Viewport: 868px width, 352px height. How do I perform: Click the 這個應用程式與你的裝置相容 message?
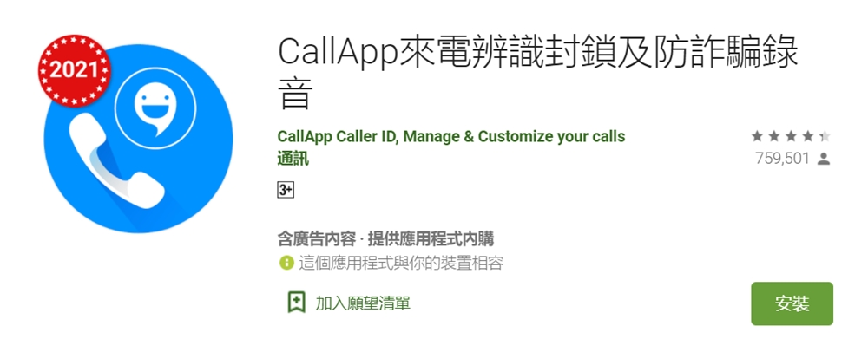pyautogui.click(x=401, y=263)
